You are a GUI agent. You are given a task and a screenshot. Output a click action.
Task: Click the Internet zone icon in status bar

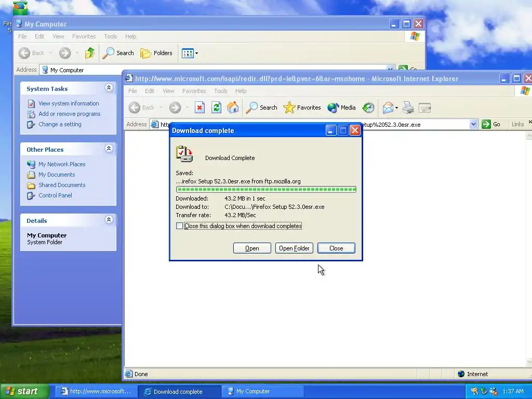(461, 374)
